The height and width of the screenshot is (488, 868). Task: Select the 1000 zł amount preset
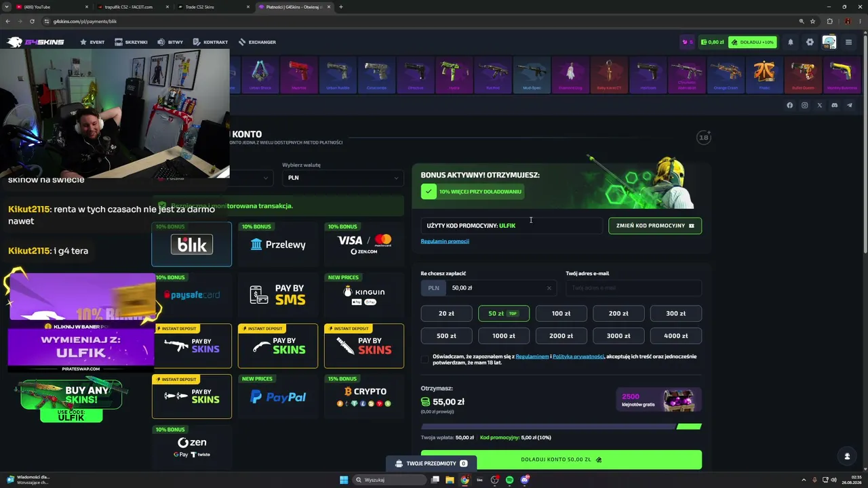(x=504, y=336)
